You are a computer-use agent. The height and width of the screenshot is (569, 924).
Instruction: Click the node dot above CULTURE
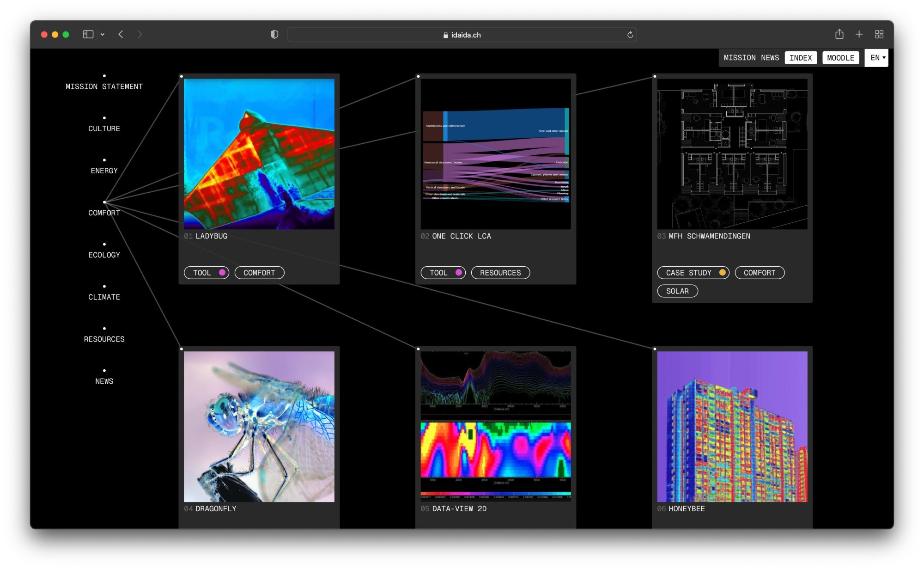[x=104, y=118]
